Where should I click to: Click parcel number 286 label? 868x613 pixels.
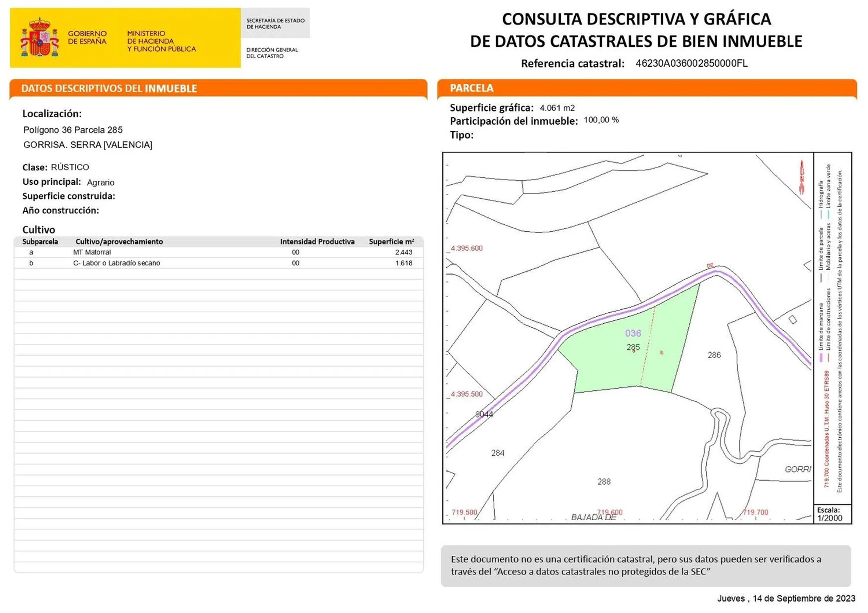click(714, 355)
